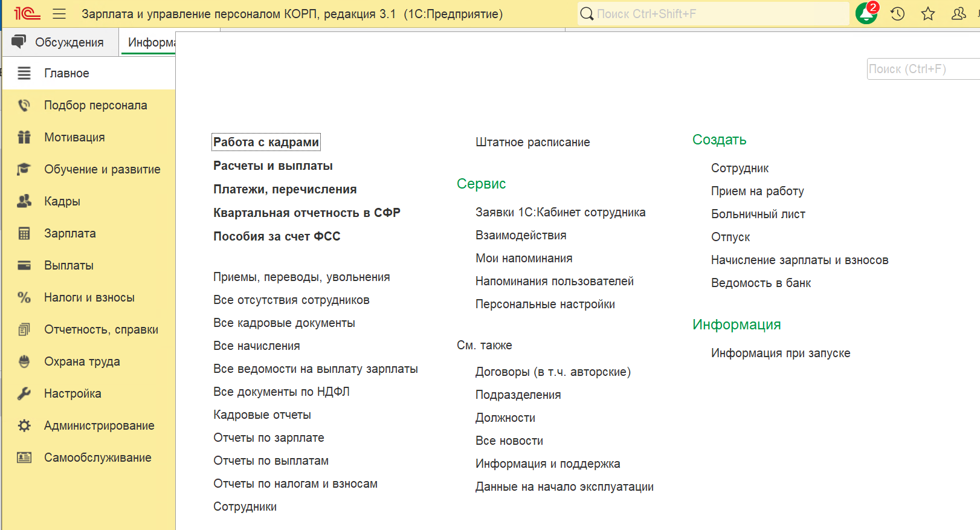Open Отчеты по зарплате
Viewport: 980px width, 530px height.
tap(269, 438)
